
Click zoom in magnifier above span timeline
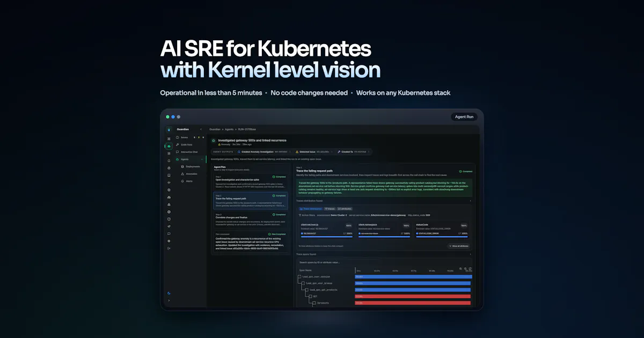(x=460, y=268)
